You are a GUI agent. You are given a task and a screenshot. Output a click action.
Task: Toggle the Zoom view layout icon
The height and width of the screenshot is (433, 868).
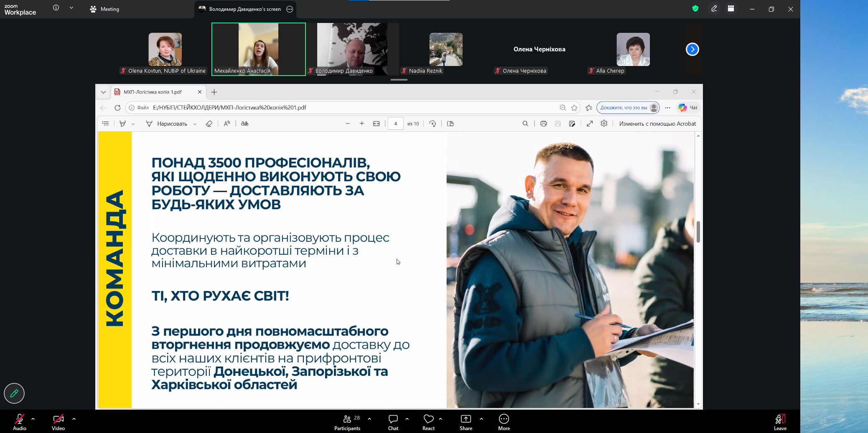[731, 9]
